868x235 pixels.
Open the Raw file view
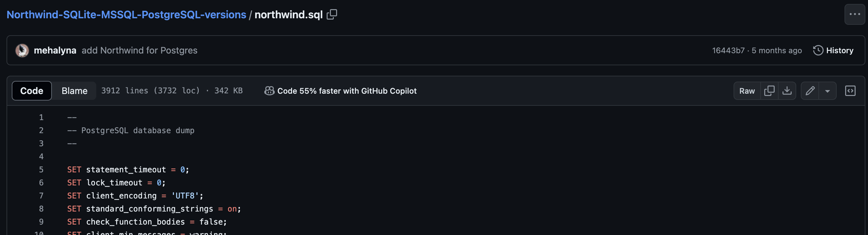747,91
